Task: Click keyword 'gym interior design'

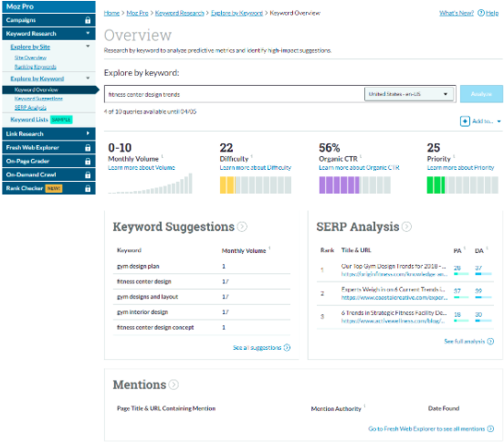Action: pos(142,312)
